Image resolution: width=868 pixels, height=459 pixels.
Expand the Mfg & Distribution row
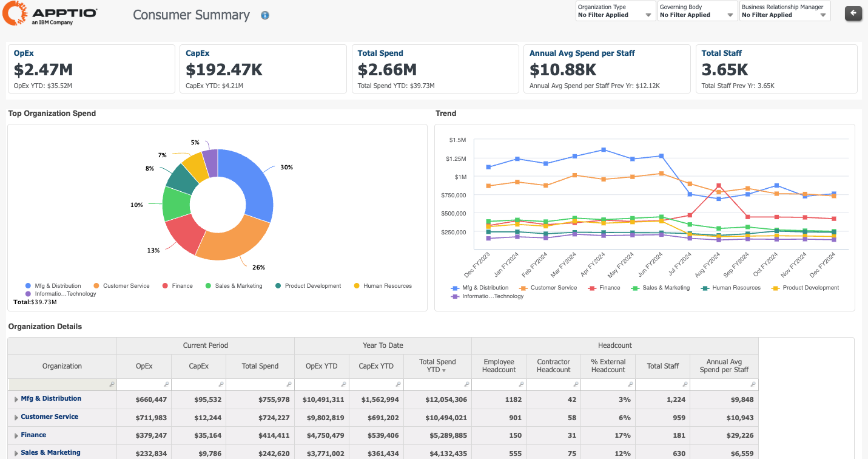(16, 399)
